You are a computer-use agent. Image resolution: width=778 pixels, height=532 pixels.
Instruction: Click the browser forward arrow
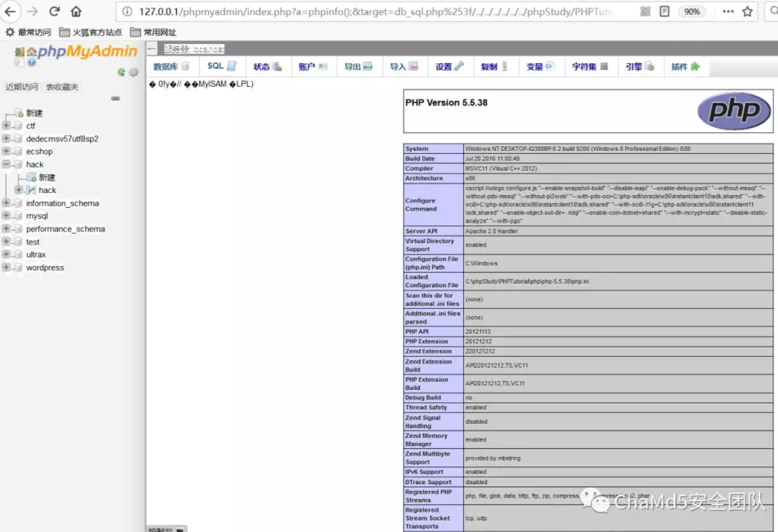click(x=32, y=11)
